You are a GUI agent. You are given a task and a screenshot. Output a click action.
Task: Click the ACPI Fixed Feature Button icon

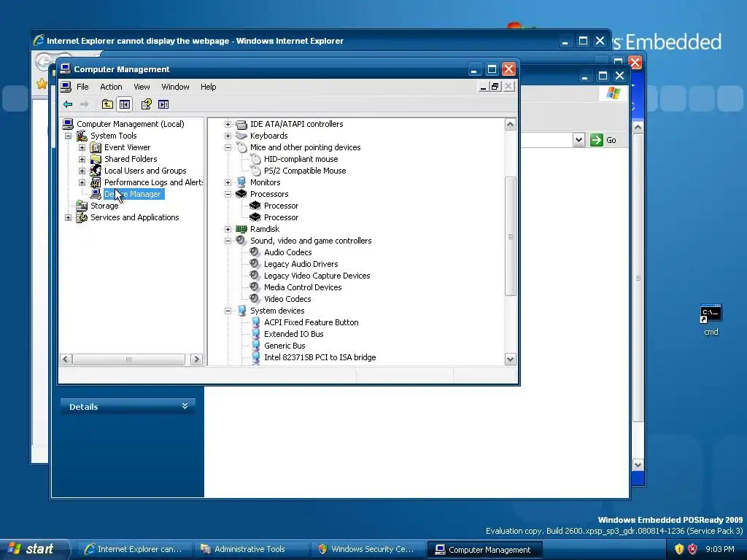256,322
